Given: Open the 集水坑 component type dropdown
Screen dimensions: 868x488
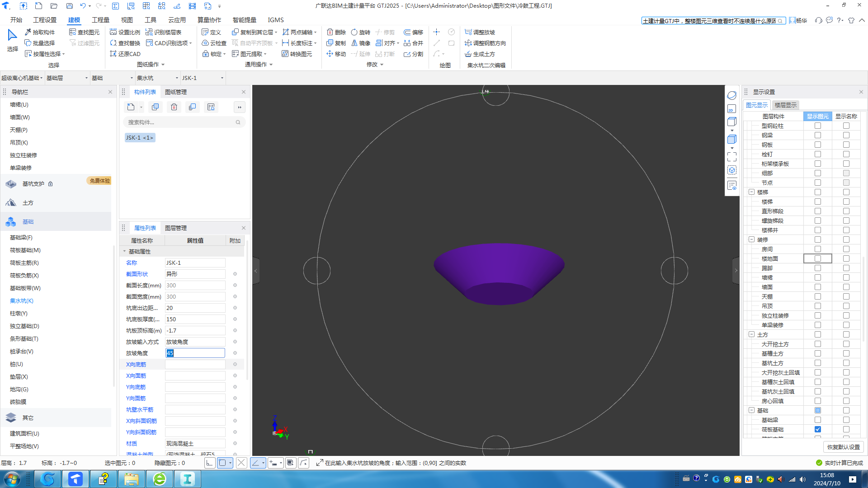Looking at the screenshot, I should (x=157, y=78).
